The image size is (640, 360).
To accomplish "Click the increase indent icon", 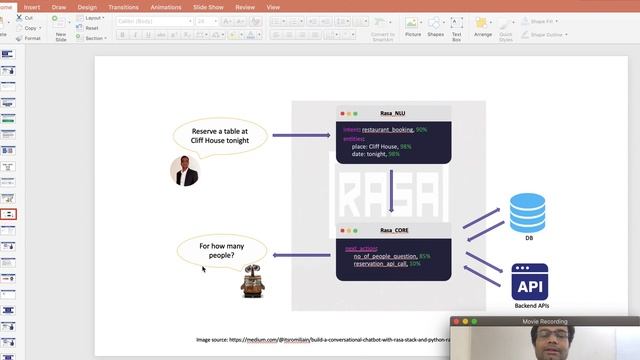I will point(326,21).
